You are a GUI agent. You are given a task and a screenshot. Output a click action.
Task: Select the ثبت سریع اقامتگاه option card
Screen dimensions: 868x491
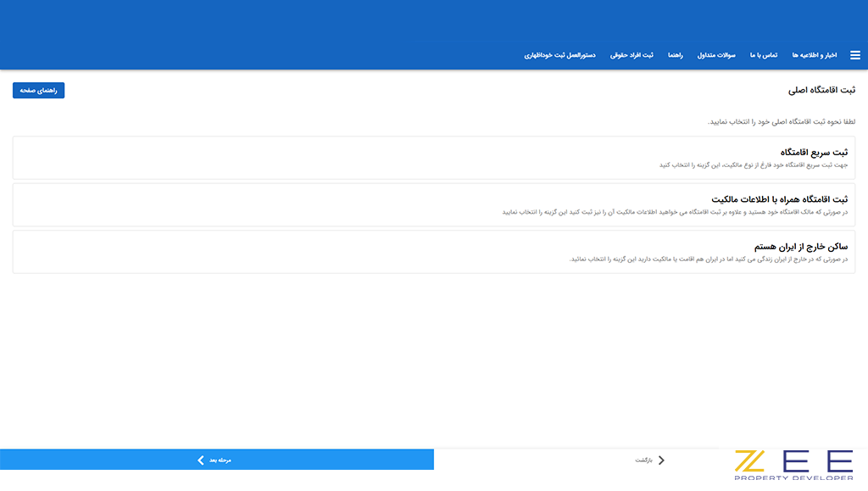tap(434, 157)
